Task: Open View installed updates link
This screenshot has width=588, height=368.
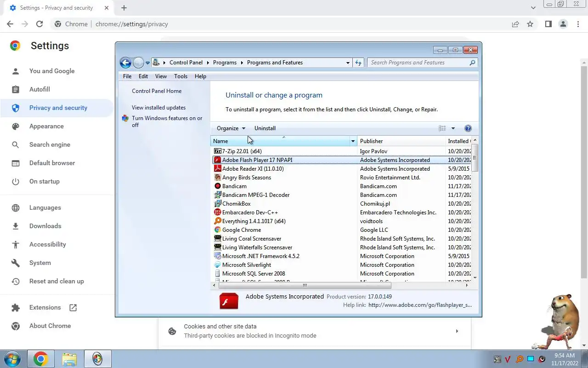Action: pyautogui.click(x=158, y=108)
